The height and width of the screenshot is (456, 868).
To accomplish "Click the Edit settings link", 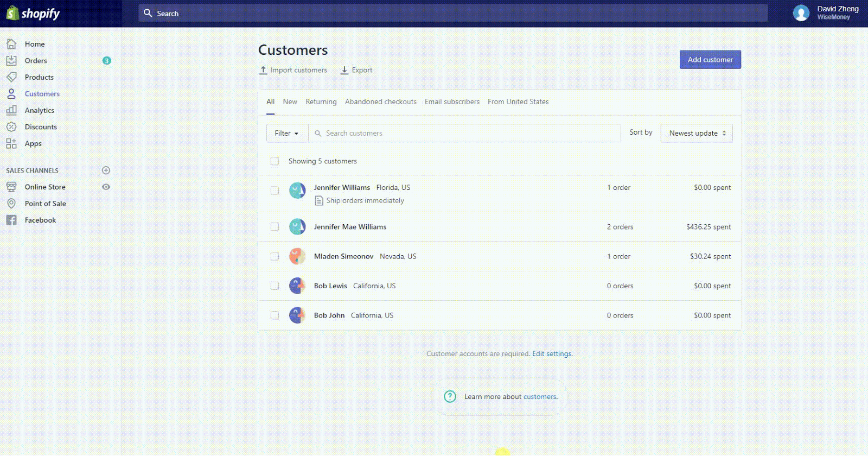I will tap(552, 354).
